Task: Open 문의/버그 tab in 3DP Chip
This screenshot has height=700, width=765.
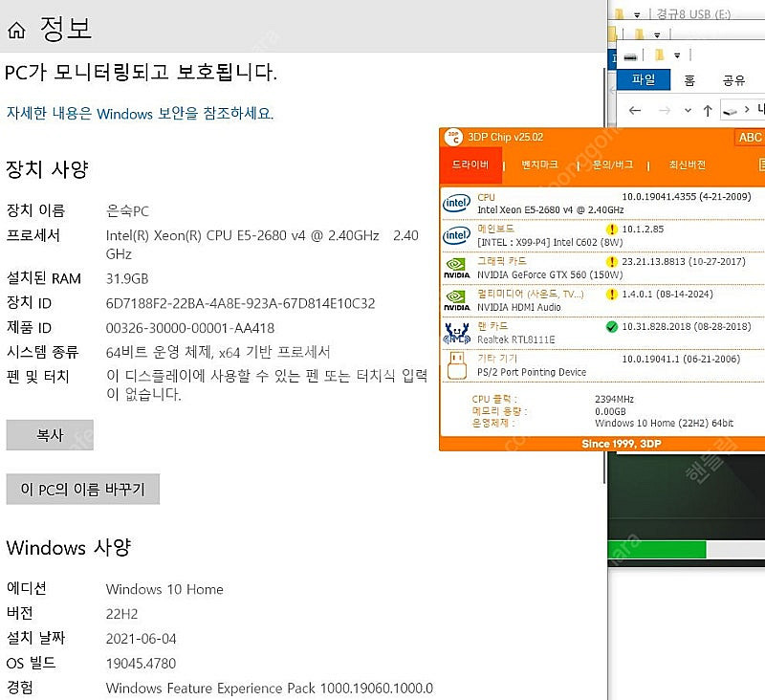Action: coord(613,164)
